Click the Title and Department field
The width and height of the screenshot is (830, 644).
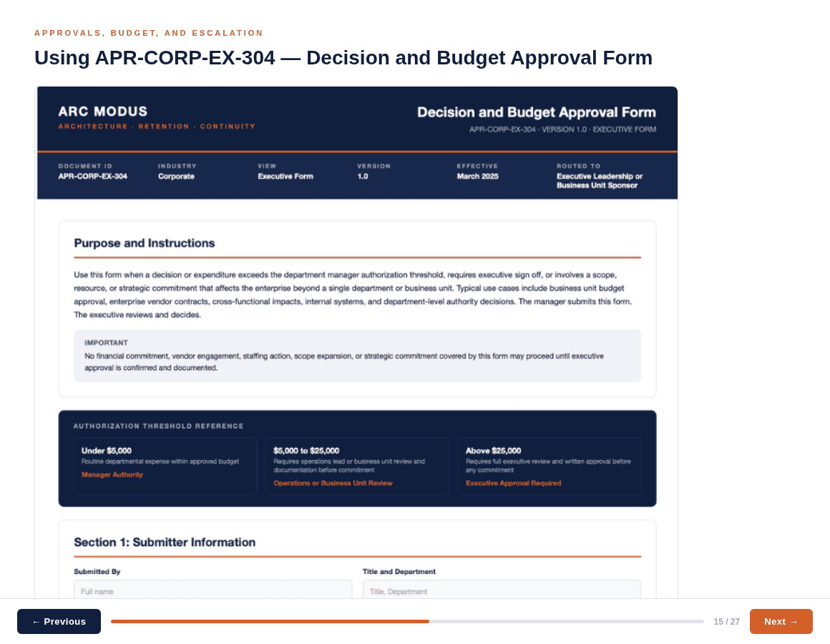502,590
